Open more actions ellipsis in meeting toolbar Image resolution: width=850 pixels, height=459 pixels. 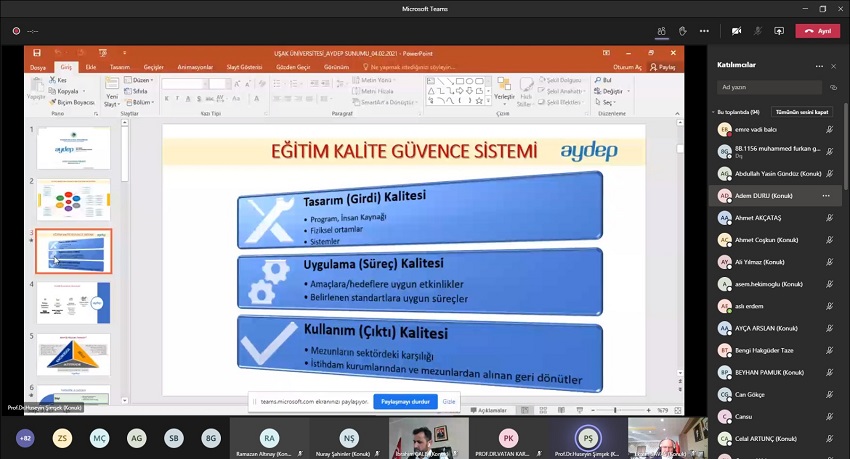point(705,31)
